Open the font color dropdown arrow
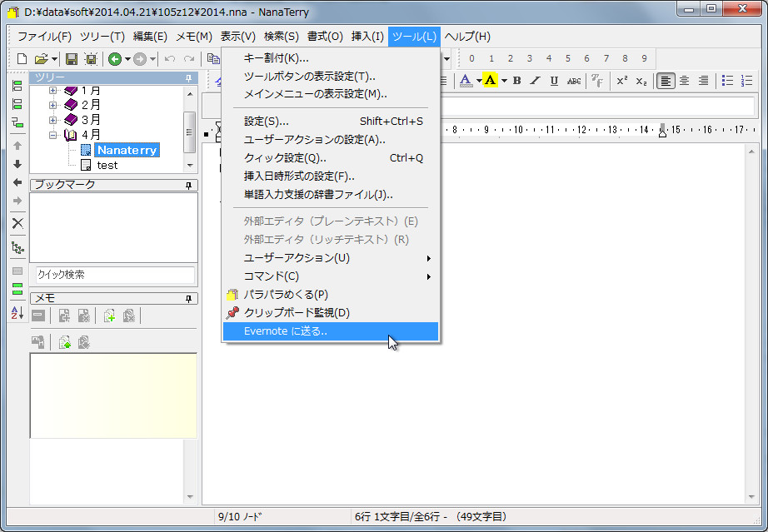768x532 pixels. [x=477, y=80]
